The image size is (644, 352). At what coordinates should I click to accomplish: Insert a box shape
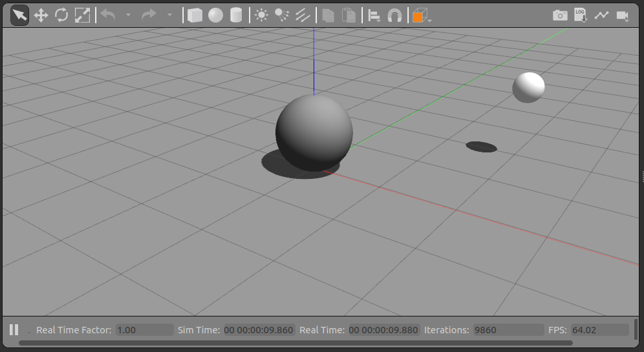[195, 16]
